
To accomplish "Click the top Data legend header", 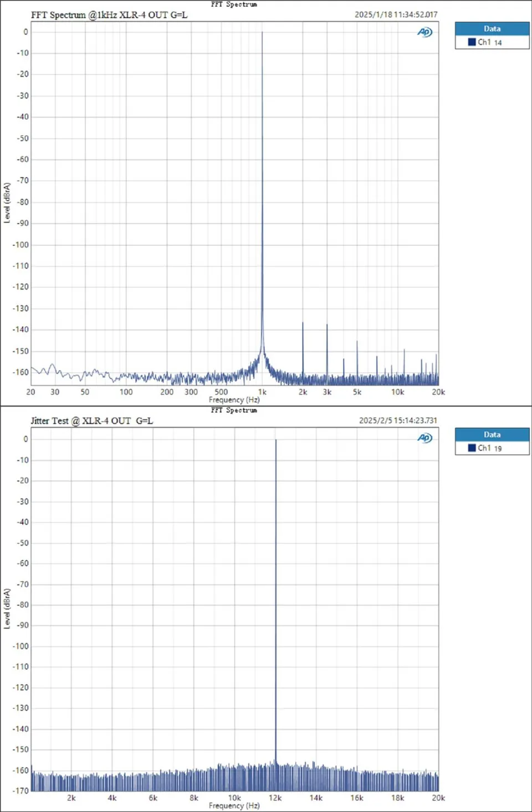I will pos(492,29).
